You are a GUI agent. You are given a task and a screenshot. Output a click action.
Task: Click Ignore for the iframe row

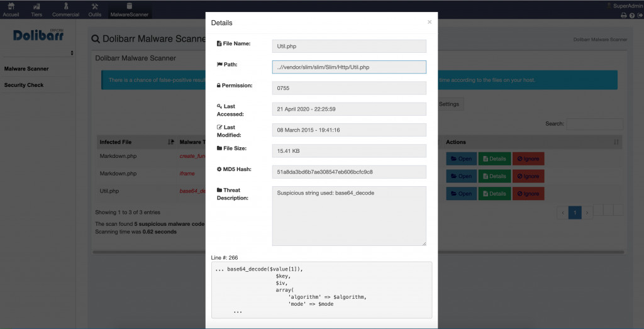click(528, 176)
